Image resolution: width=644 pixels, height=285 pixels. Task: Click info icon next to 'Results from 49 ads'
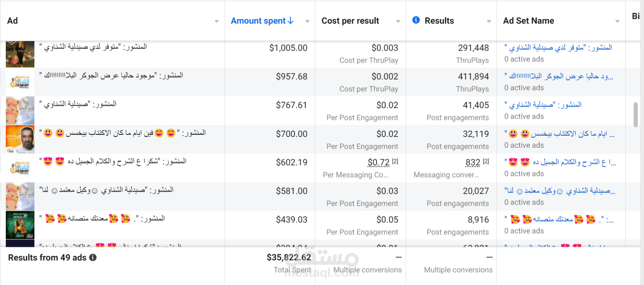tap(93, 258)
